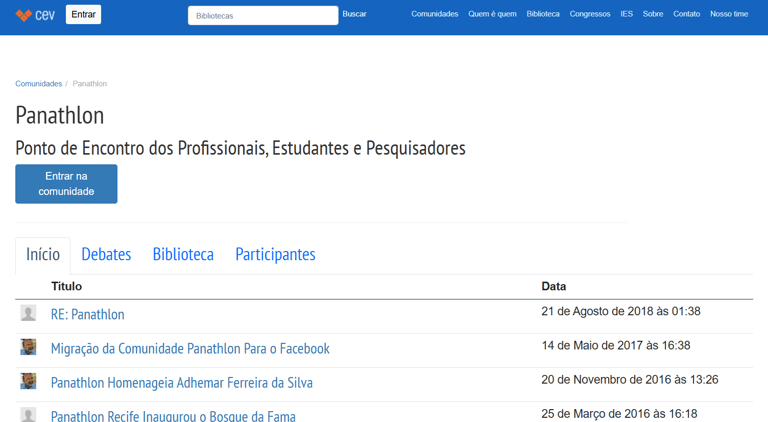Open Panathlon Recife Inaugurou o Bosque da Fama
Screen dimensions: 768x422
pyautogui.click(x=173, y=416)
